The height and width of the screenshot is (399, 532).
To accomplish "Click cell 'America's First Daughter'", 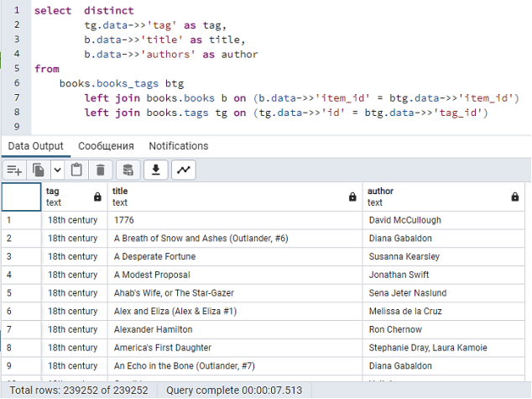I will click(x=235, y=348).
